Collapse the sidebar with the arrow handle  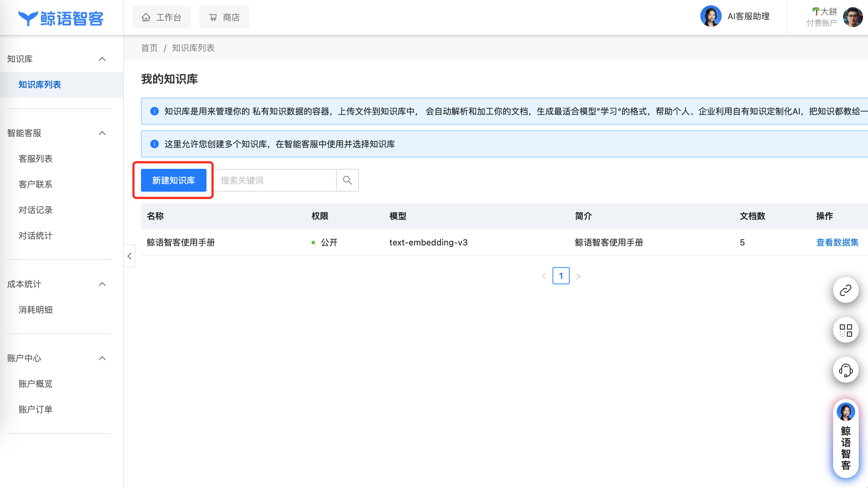coord(130,256)
